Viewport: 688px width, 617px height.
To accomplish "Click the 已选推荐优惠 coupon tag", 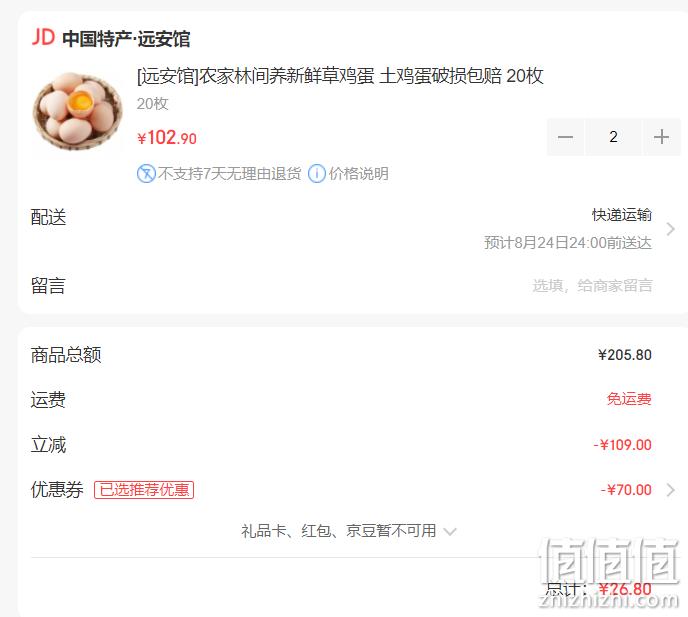I will [x=144, y=490].
